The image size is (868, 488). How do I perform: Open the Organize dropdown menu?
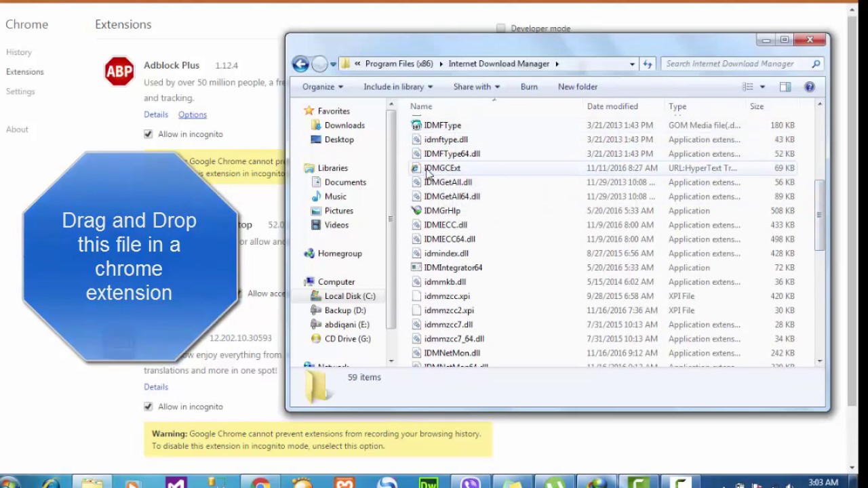(323, 87)
